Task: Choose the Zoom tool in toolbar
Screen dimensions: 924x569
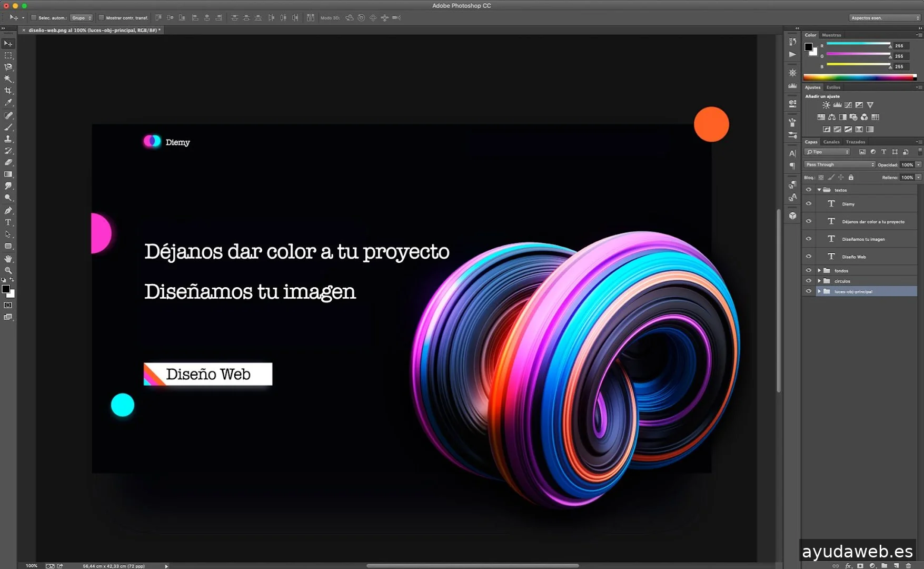Action: (8, 270)
